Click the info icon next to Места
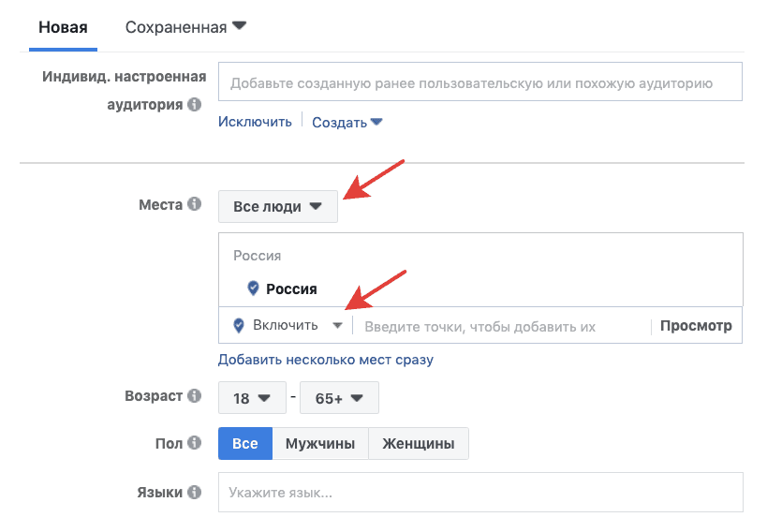 [195, 203]
